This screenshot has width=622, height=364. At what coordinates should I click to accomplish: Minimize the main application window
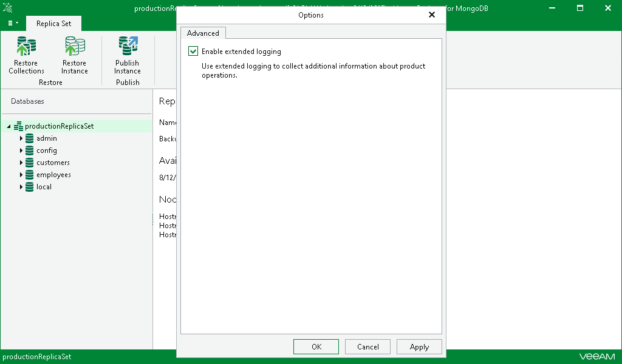tap(552, 8)
